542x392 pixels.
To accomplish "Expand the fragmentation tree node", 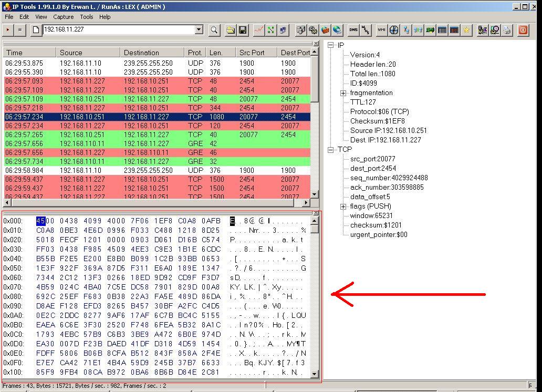I will [343, 93].
